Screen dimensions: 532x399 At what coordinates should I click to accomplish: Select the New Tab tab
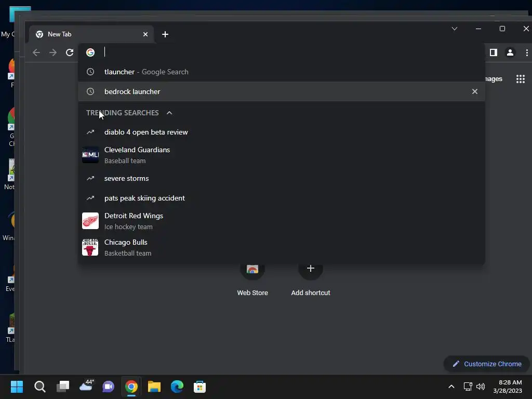(x=91, y=34)
